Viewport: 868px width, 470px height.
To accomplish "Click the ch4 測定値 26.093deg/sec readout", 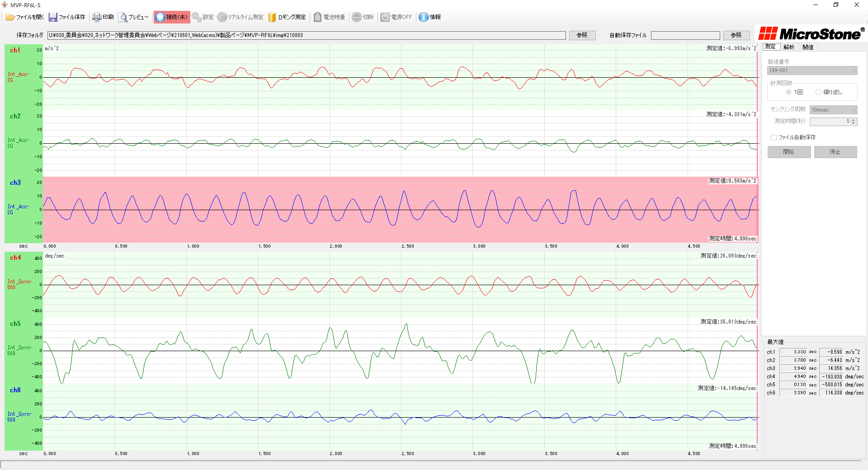I will [728, 256].
